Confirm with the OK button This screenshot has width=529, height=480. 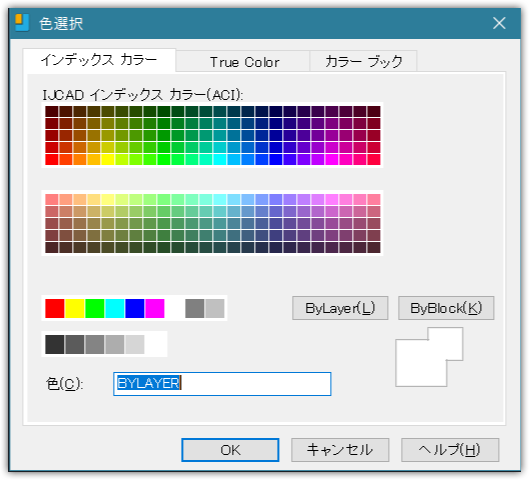click(230, 450)
